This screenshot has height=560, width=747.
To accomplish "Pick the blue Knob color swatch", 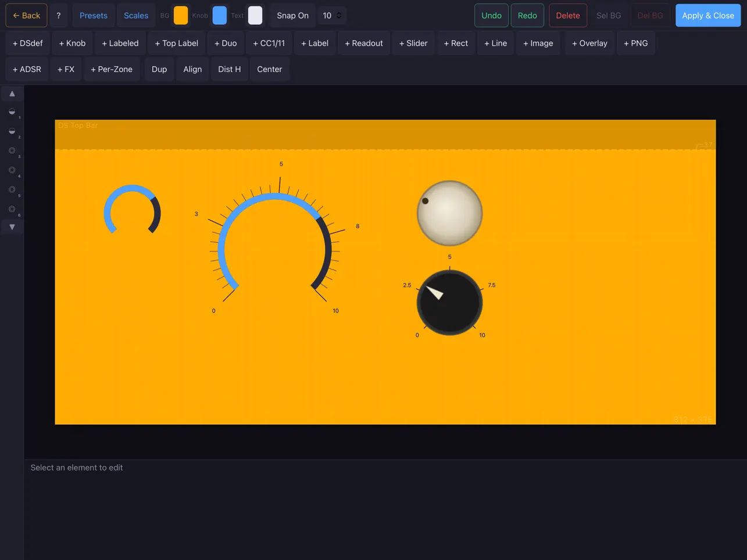I will (219, 16).
